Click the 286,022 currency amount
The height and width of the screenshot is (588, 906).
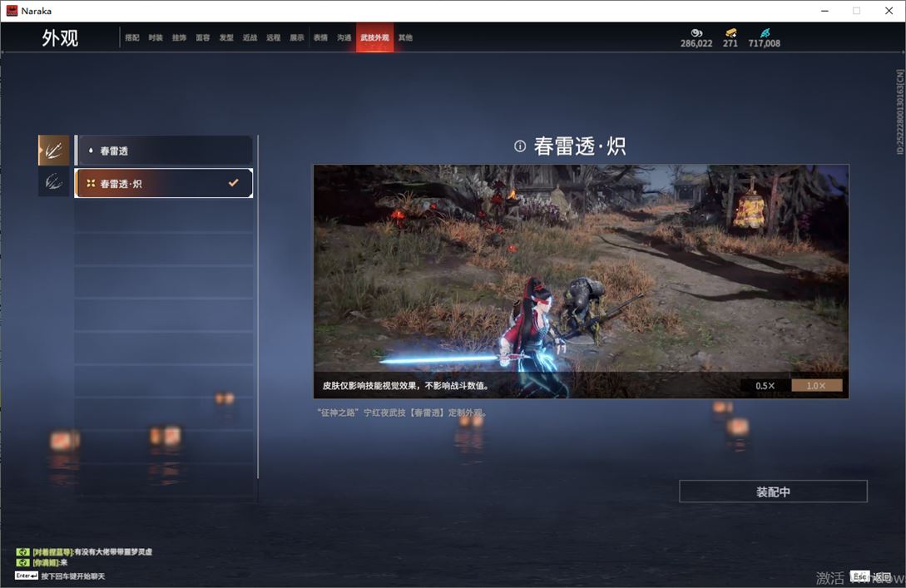click(696, 43)
